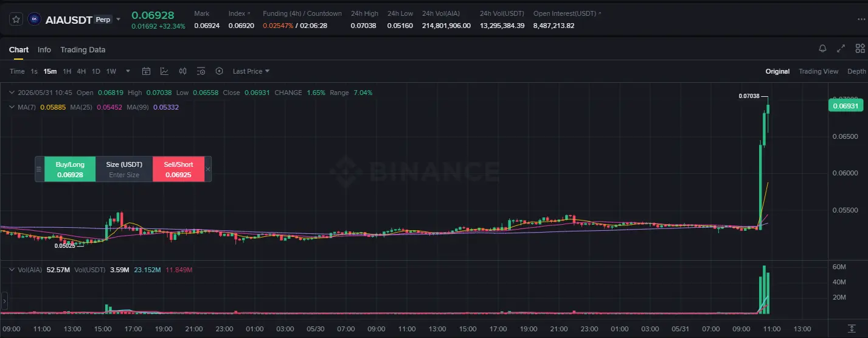Grab the quick order widget handle icon
The height and width of the screenshot is (338, 868).
coord(40,169)
